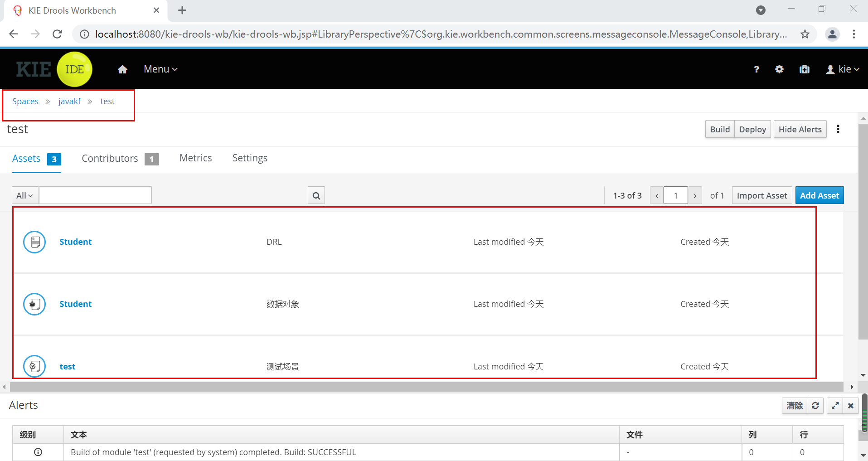Screen dimensions: 868x461
Task: Click the help question mark icon
Action: [756, 69]
